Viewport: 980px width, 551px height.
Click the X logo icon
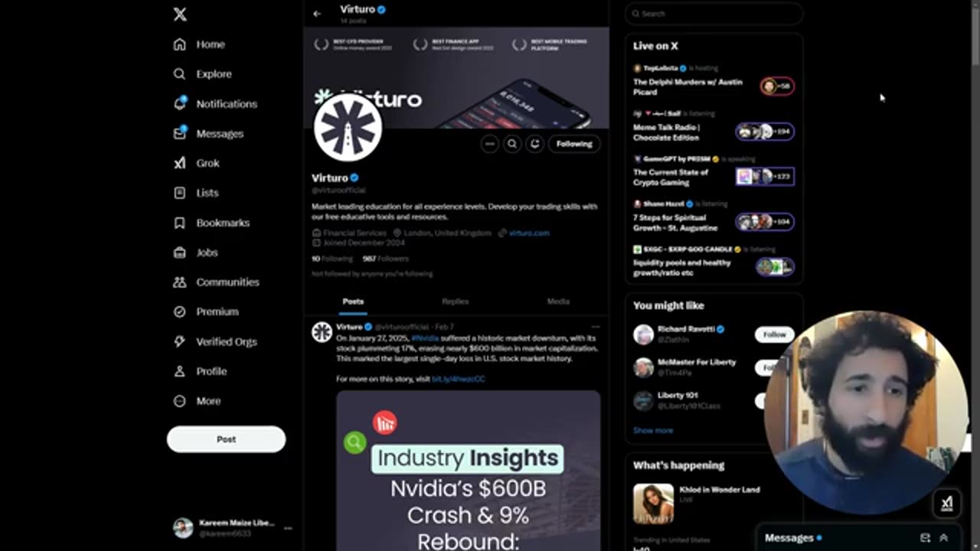[180, 14]
